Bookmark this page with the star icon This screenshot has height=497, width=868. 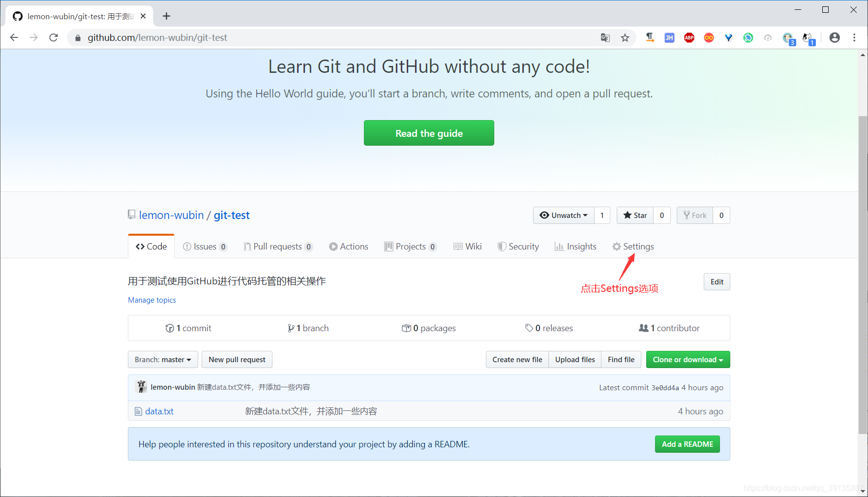coord(625,38)
